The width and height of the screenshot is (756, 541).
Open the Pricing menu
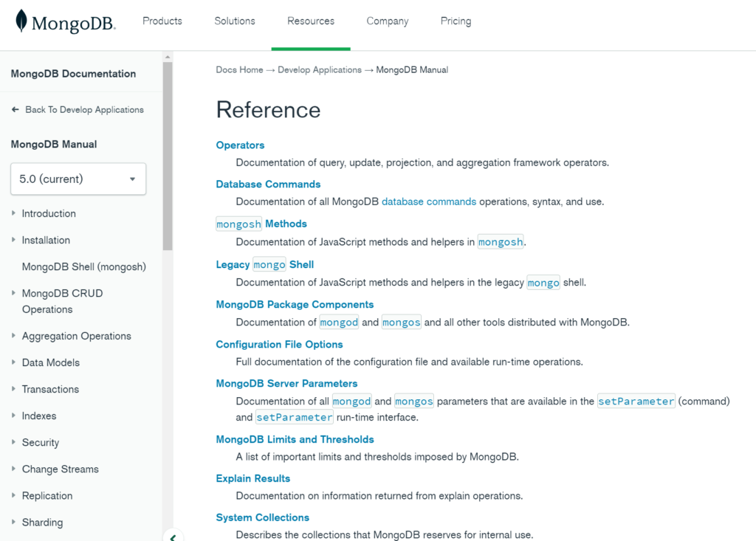pyautogui.click(x=456, y=21)
